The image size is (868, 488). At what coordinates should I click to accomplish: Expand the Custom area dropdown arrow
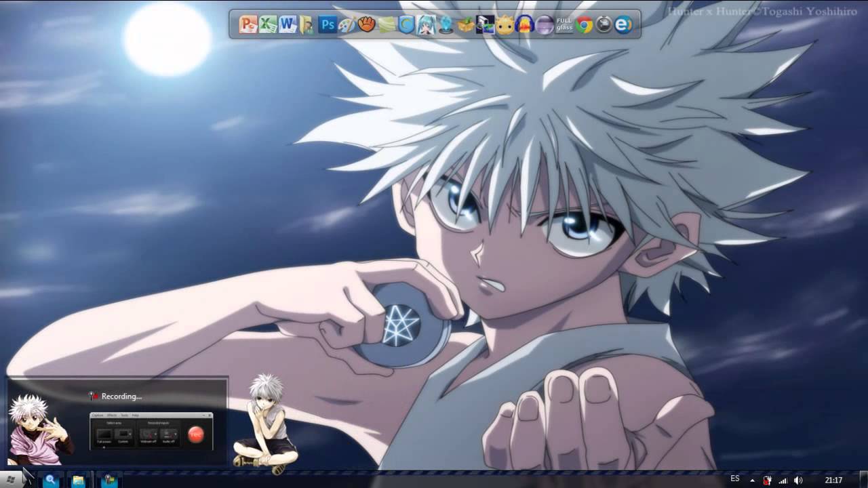tap(130, 434)
